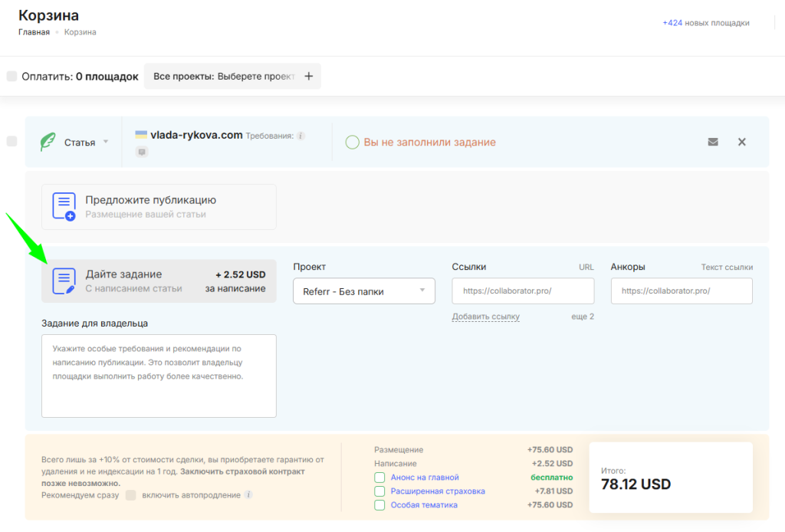Click the envelope message icon

tap(713, 142)
